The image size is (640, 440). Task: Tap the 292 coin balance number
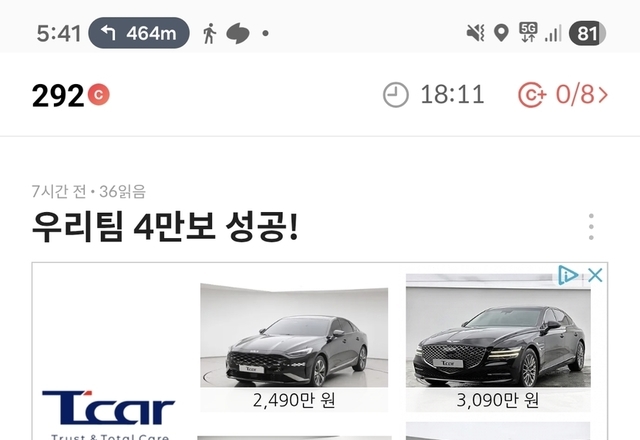click(58, 96)
